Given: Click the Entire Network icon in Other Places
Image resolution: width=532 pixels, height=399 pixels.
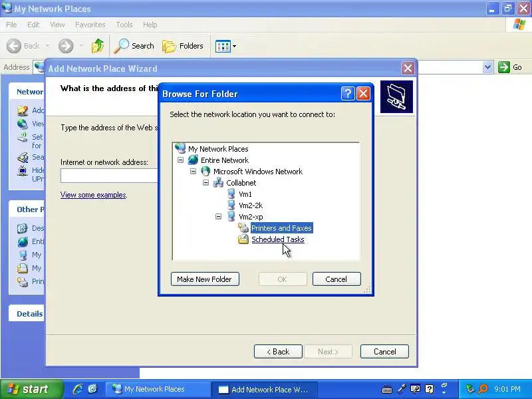Looking at the screenshot, I should pos(23,241).
